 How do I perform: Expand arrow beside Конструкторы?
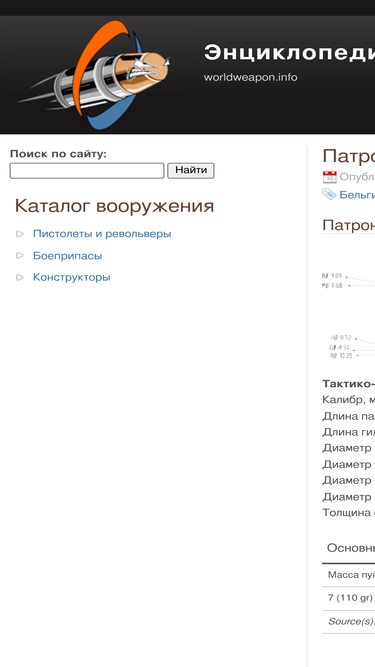20,277
